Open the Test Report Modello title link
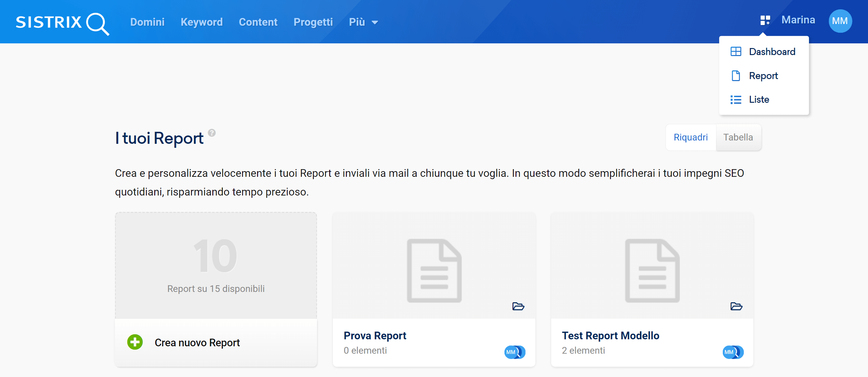The image size is (868, 377). (x=610, y=335)
